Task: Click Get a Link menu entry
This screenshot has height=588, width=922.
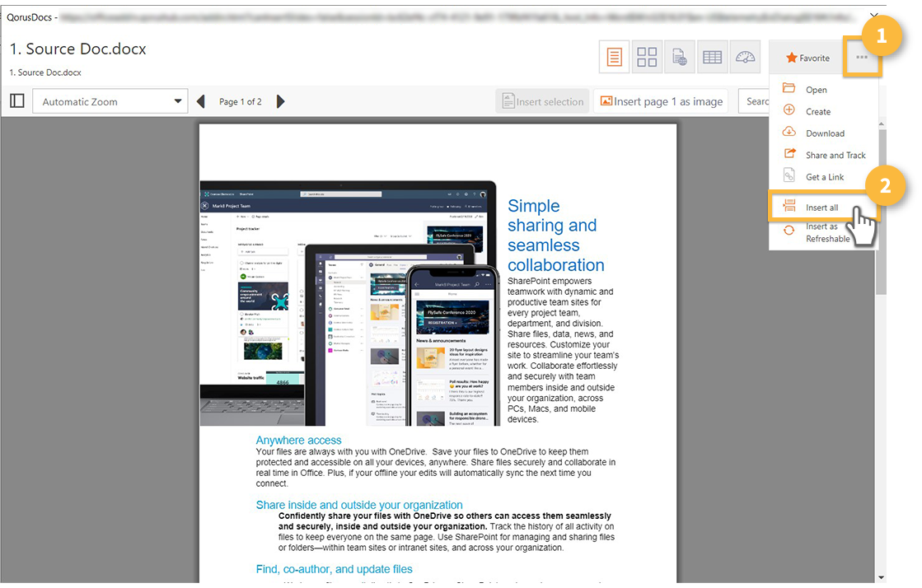Action: pyautogui.click(x=824, y=177)
